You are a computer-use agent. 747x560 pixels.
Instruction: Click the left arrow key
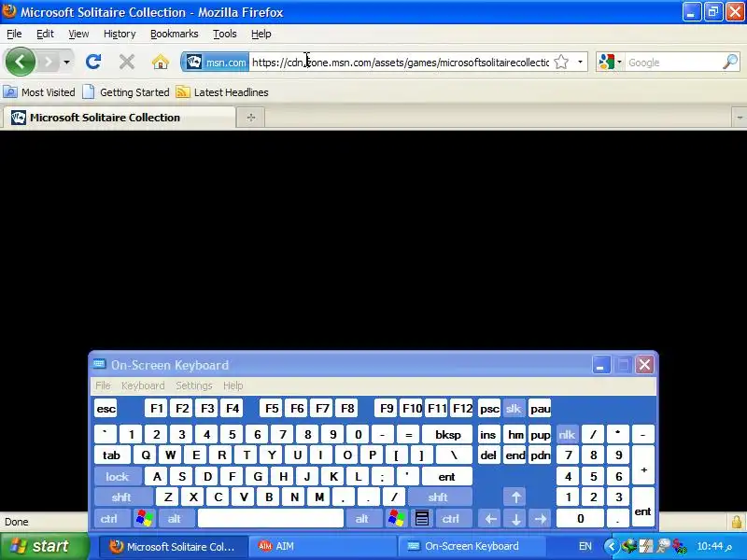click(490, 518)
